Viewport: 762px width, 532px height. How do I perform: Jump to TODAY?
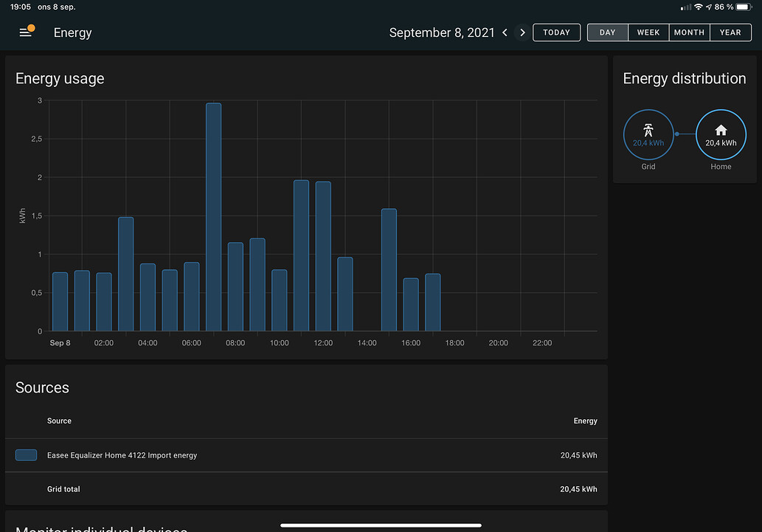coord(556,32)
